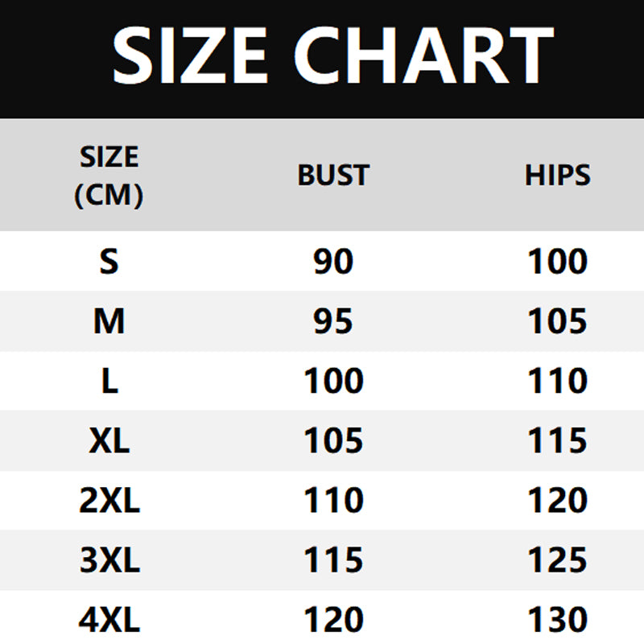Click the SIZE (CM) column header
This screenshot has width=644, height=644.
[x=109, y=175]
